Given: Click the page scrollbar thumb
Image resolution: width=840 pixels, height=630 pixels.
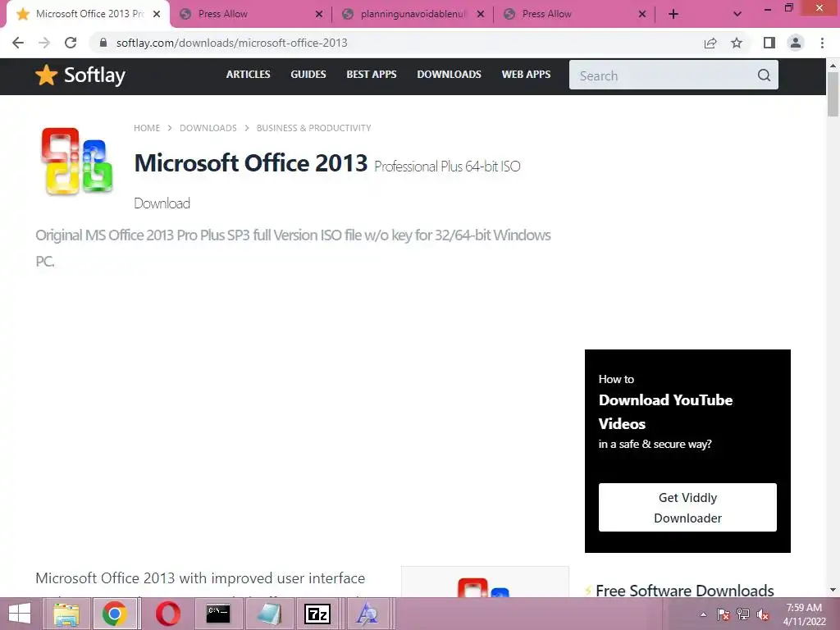Looking at the screenshot, I should coord(833,94).
